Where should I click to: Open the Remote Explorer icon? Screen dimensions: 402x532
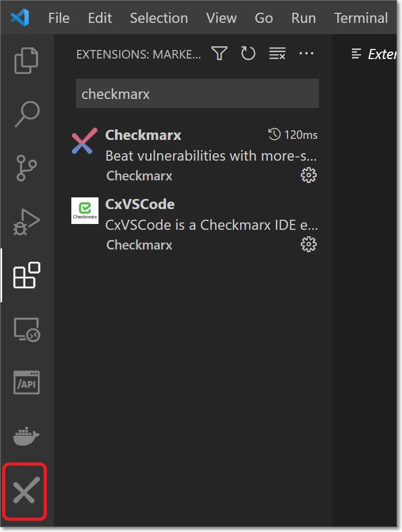(x=25, y=330)
